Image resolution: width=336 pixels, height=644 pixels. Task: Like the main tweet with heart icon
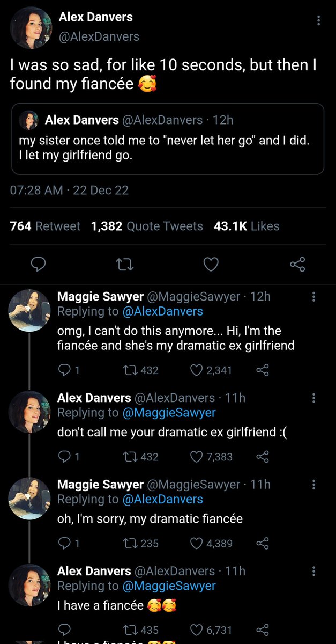(212, 264)
